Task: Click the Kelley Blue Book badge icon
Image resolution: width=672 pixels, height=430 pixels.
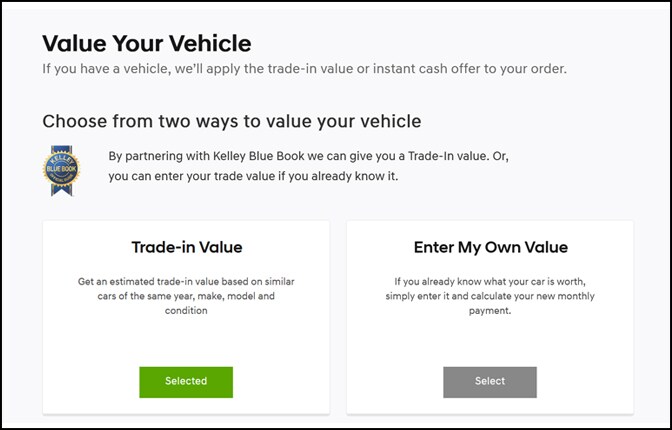Action: tap(62, 171)
